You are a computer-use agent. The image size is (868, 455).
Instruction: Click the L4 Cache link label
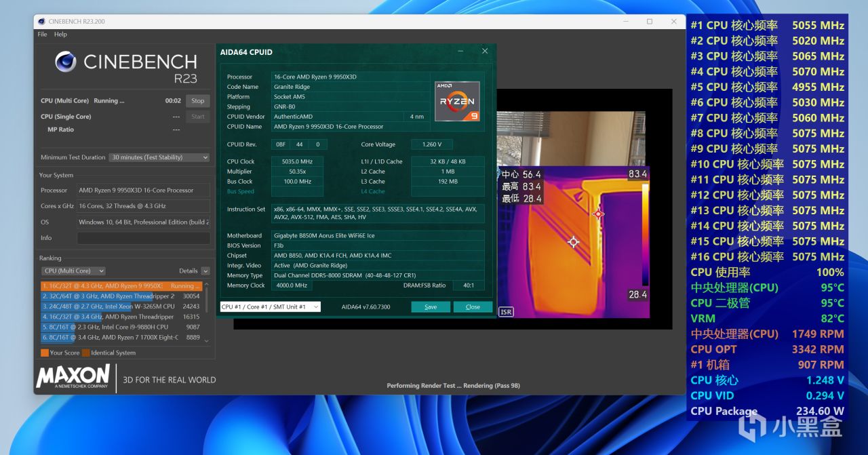coord(373,192)
